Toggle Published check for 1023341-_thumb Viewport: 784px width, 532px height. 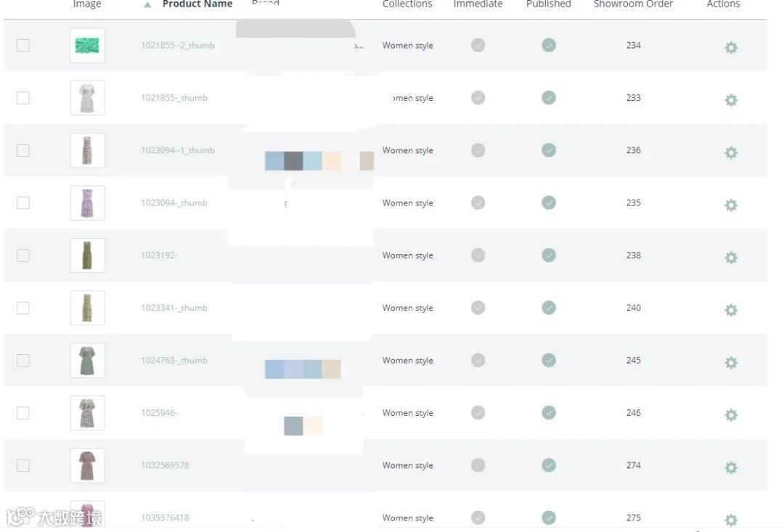549,308
